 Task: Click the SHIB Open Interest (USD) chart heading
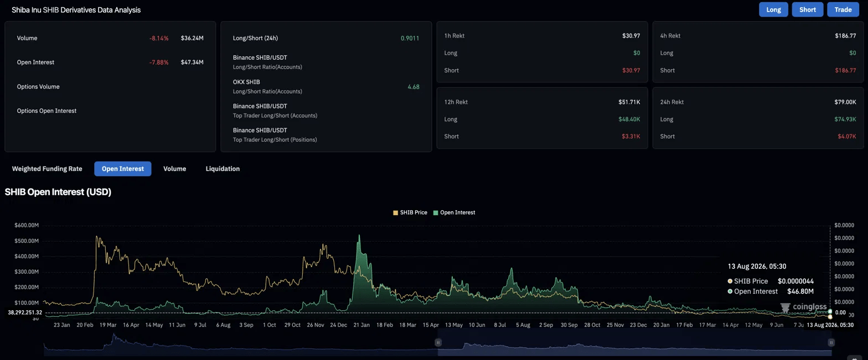tap(58, 192)
